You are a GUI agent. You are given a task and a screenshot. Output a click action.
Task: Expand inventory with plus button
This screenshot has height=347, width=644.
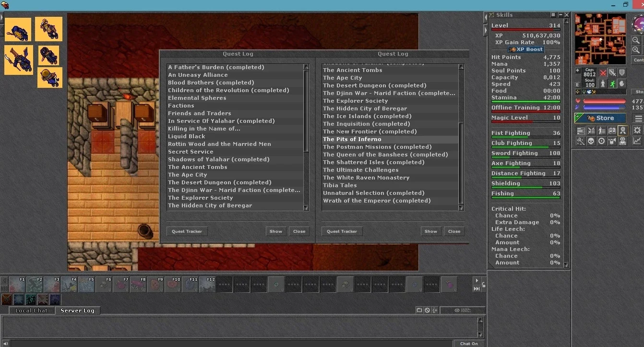[x=578, y=71]
